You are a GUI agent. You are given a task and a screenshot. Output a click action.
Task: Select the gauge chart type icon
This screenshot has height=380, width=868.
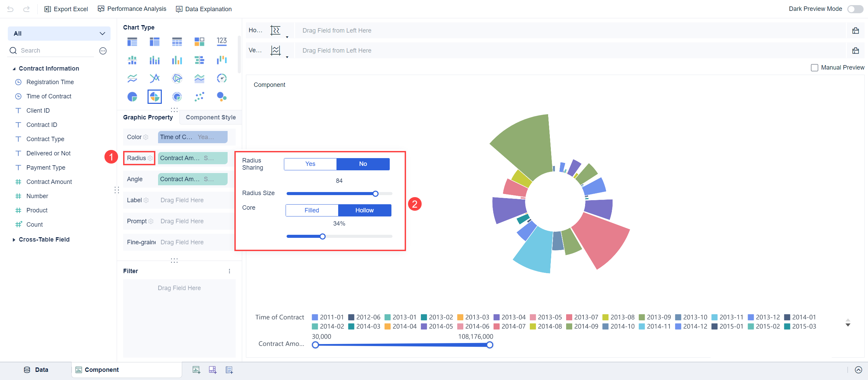click(221, 78)
